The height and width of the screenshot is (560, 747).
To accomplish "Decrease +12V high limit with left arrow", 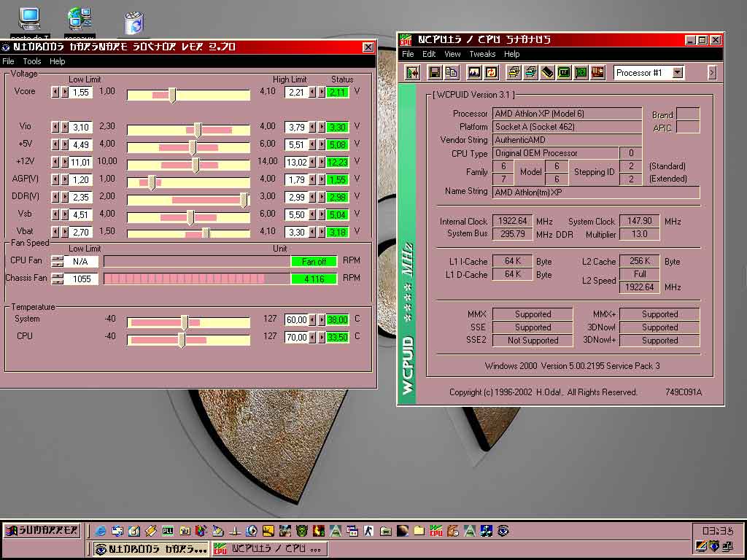I will point(312,162).
